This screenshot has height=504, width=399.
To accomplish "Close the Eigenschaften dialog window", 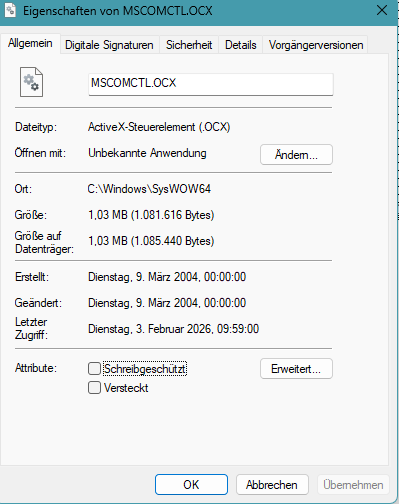I will pyautogui.click(x=382, y=11).
